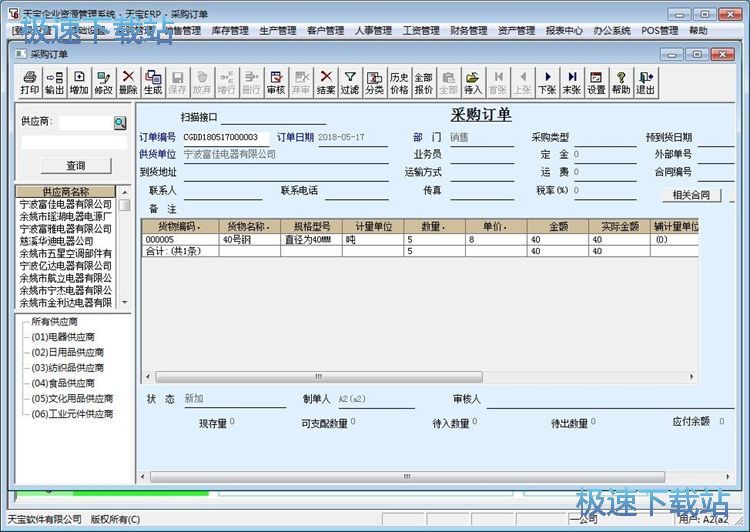The height and width of the screenshot is (532, 750).
Task: Go to 下张 (Next) order record
Action: click(547, 82)
